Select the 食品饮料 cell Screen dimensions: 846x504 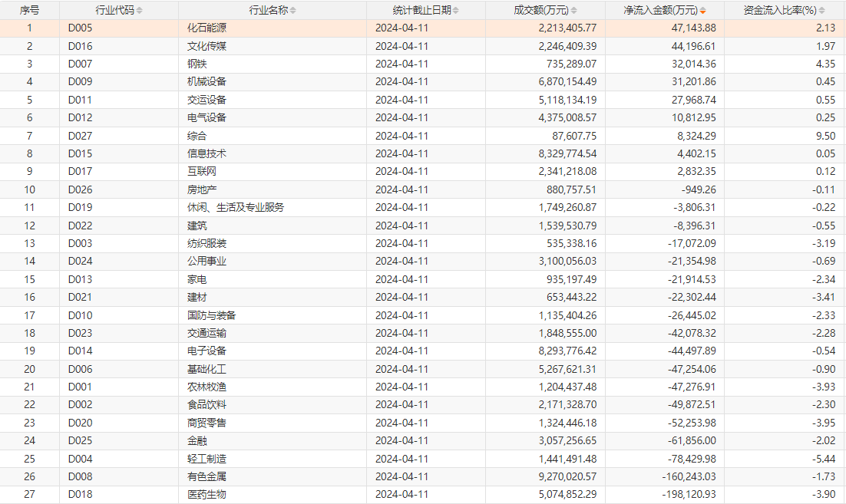[207, 405]
